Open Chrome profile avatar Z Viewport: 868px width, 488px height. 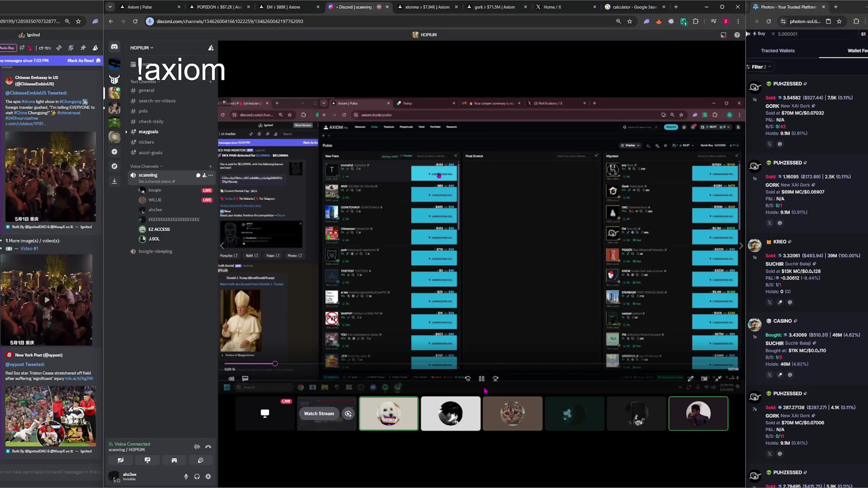point(726,21)
